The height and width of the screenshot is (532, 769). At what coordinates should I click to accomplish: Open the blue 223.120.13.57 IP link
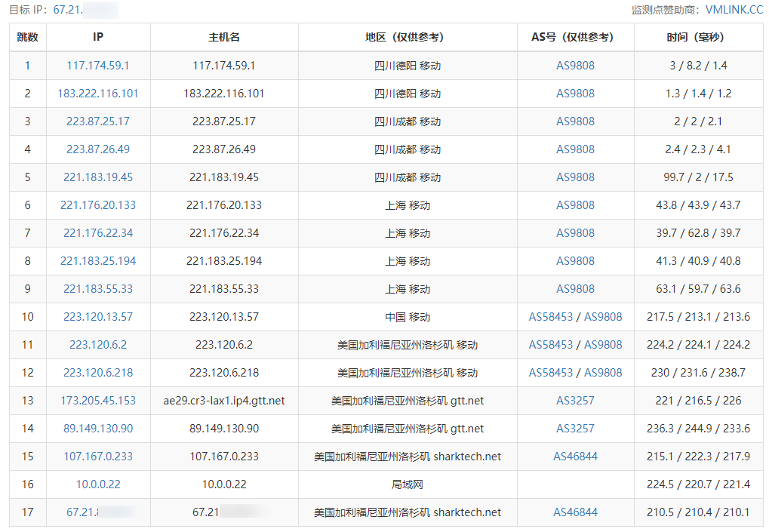[98, 317]
